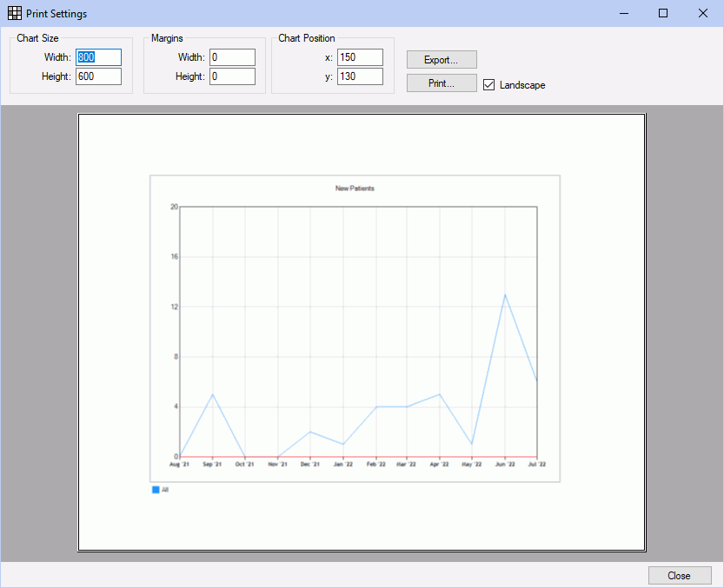Click the Aug '21 x-axis label
Screen dimensions: 724x588
(x=180, y=466)
